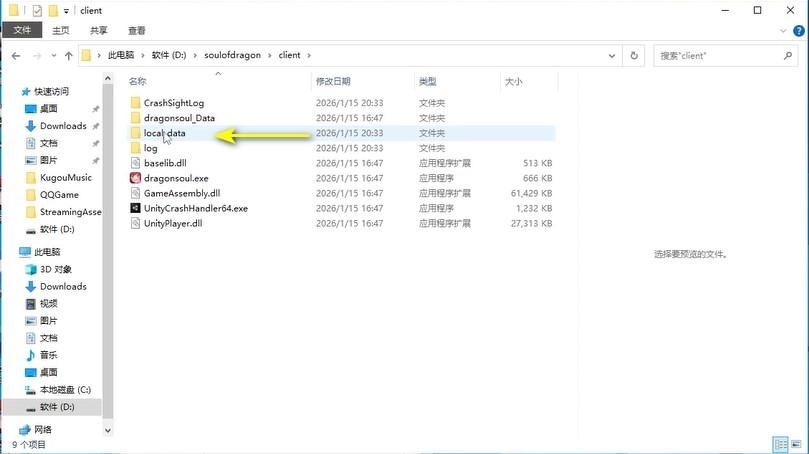This screenshot has height=454, width=809.
Task: Click the dragonsoul.exe application icon
Action: tap(135, 178)
